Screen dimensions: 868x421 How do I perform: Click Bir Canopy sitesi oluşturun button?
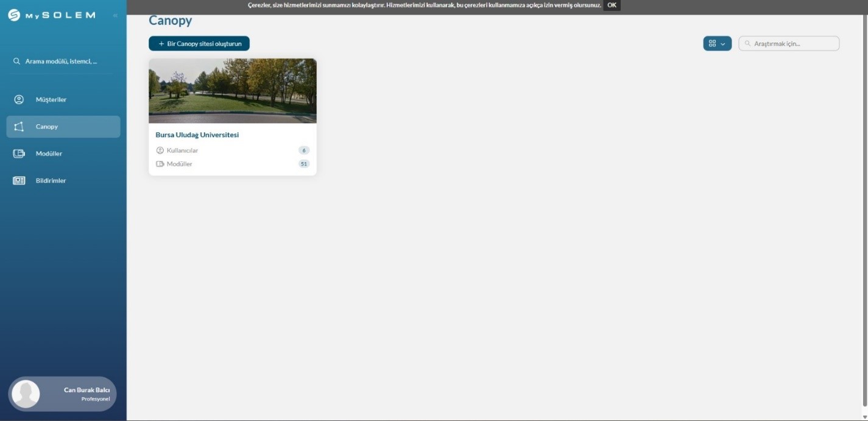coord(199,44)
